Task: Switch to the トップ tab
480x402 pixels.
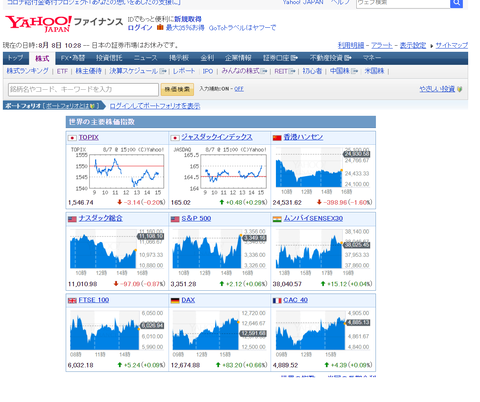Action: click(16, 58)
